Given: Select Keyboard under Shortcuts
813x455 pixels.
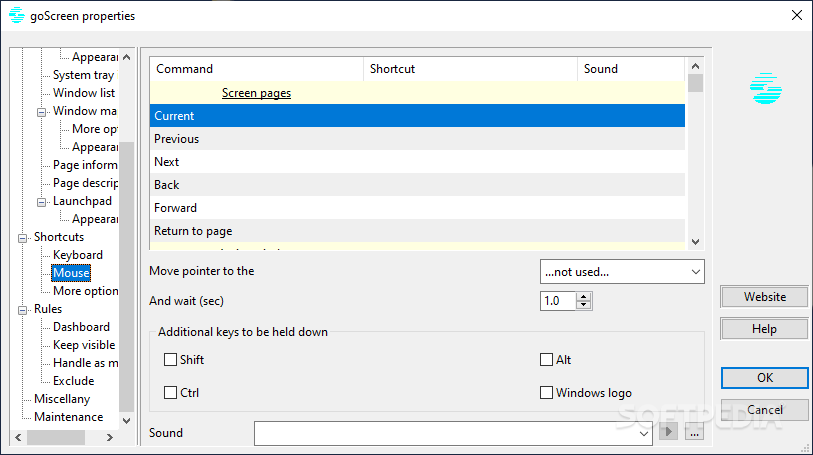Looking at the screenshot, I should pos(78,255).
